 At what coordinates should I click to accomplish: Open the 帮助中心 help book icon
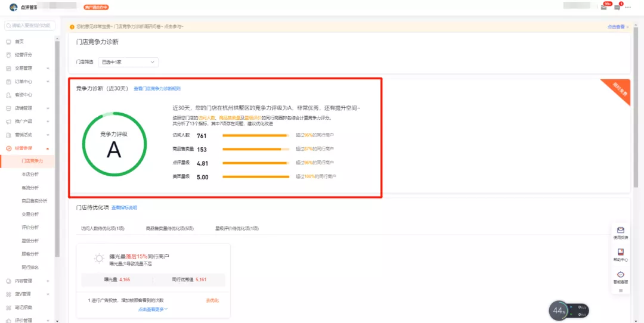pos(621,252)
